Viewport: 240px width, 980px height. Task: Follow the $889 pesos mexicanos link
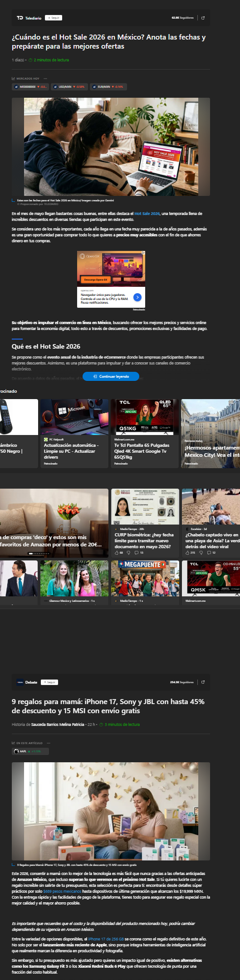click(63, 891)
